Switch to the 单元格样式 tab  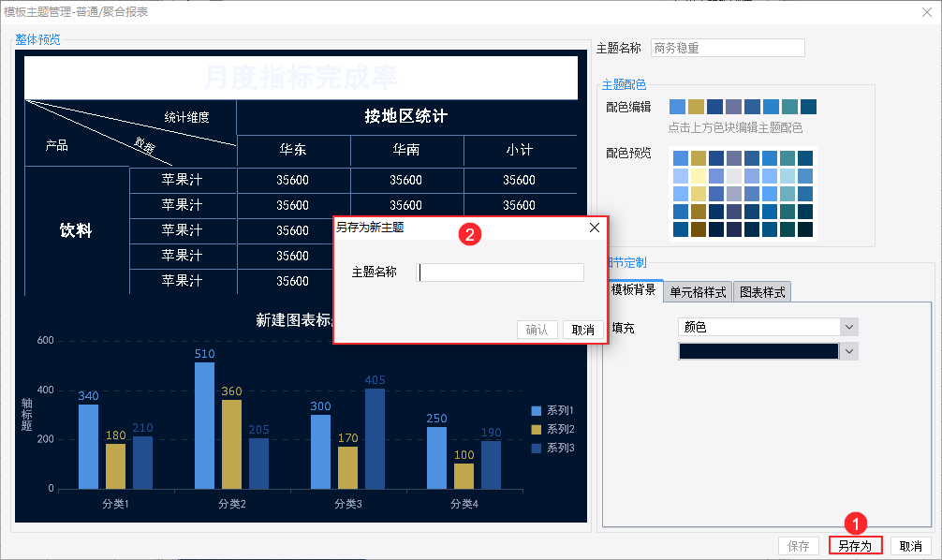point(698,292)
